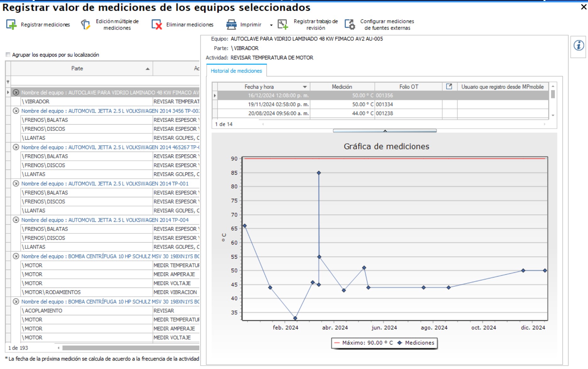Collapse the first BOMBA CENTRÍFUGA group
Image resolution: width=588 pixels, height=369 pixels.
click(16, 256)
